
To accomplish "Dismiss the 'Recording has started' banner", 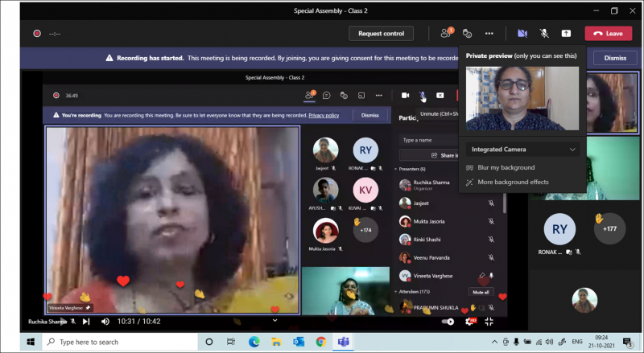I will click(615, 58).
